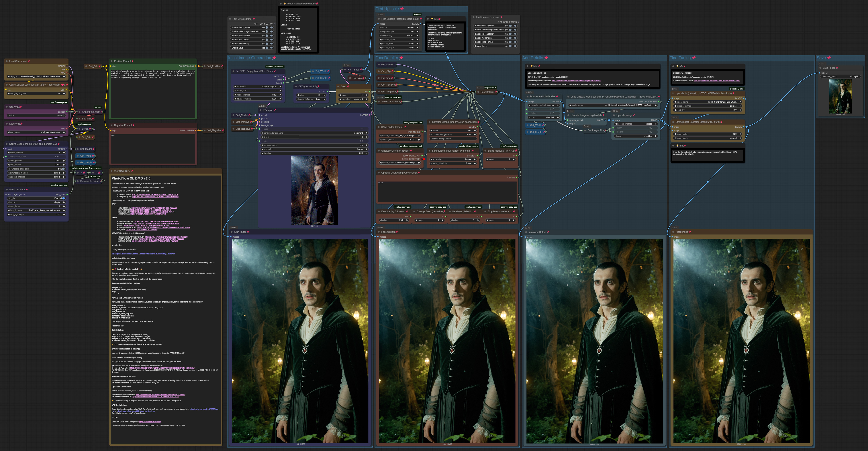Viewport: 868px width, 451px height.
Task: Click pin icon on Load Checkpoint node
Action: [29, 61]
